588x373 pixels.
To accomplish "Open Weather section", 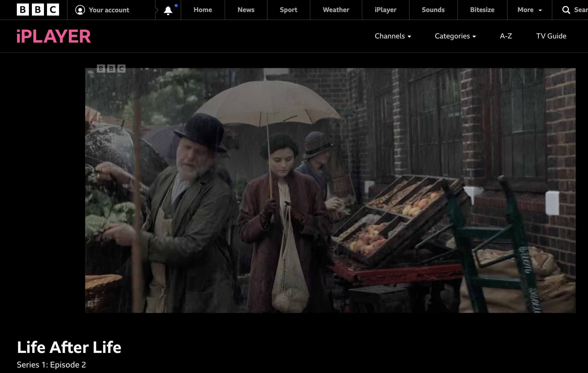I will pyautogui.click(x=336, y=10).
